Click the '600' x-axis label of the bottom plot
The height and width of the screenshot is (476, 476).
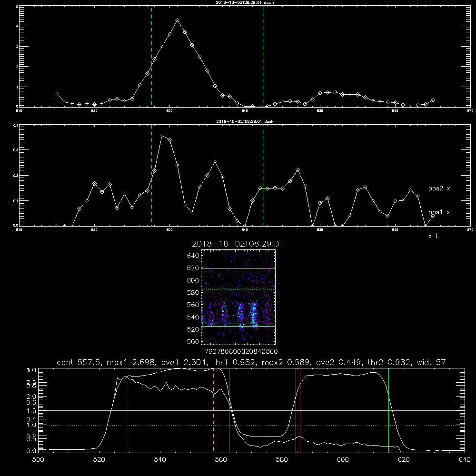pyautogui.click(x=343, y=460)
